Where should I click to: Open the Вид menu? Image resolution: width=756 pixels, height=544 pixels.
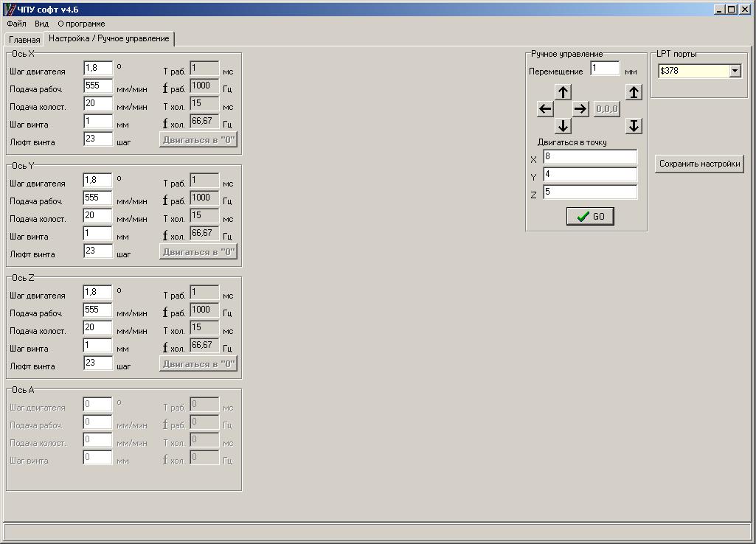pyautogui.click(x=42, y=24)
